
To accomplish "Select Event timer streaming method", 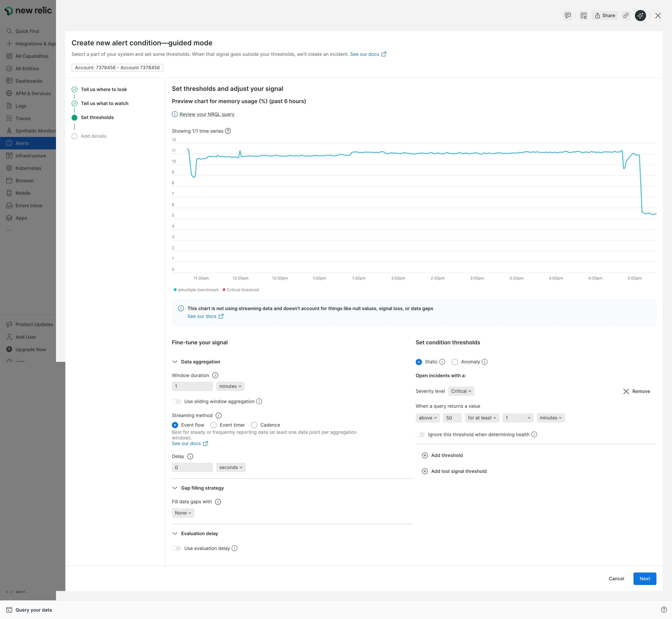I will 214,425.
